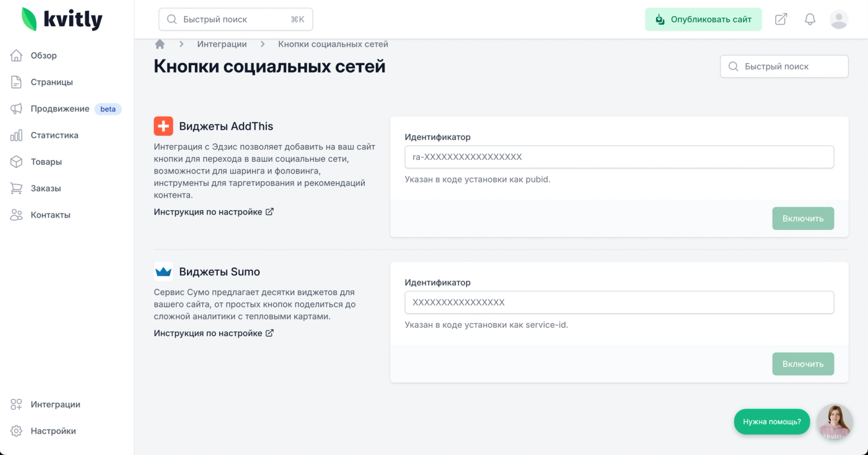The width and height of the screenshot is (868, 455).
Task: Click the Заказы shopping cart icon
Action: pos(17,188)
